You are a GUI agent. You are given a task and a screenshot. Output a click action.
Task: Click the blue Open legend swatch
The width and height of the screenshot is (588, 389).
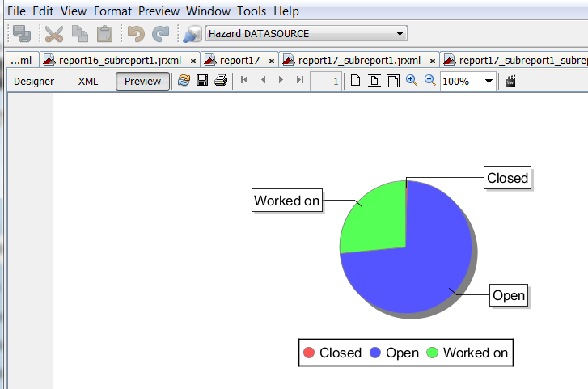[x=375, y=353]
